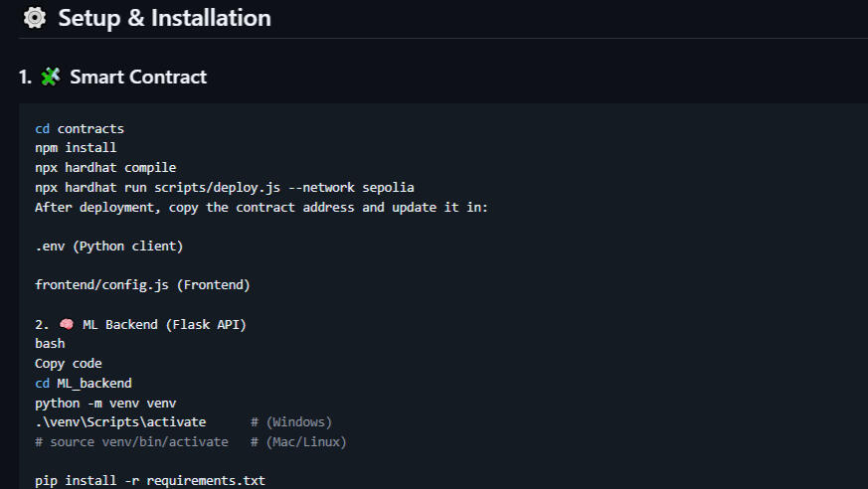The image size is (868, 489).
Task: Select the Smart Contract heading text
Action: point(138,77)
